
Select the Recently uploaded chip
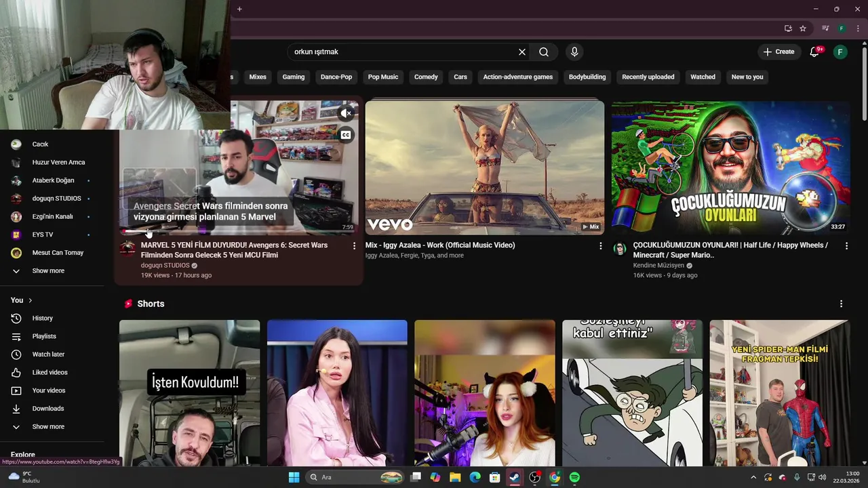[648, 77]
